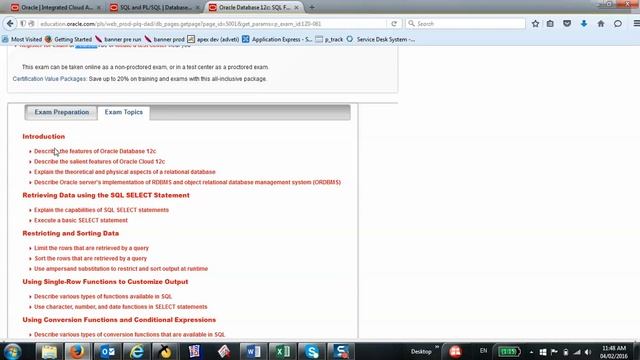Close the 'Oracle Database 12c: SQL F...' tab
The height and width of the screenshot is (360, 640).
[x=296, y=8]
